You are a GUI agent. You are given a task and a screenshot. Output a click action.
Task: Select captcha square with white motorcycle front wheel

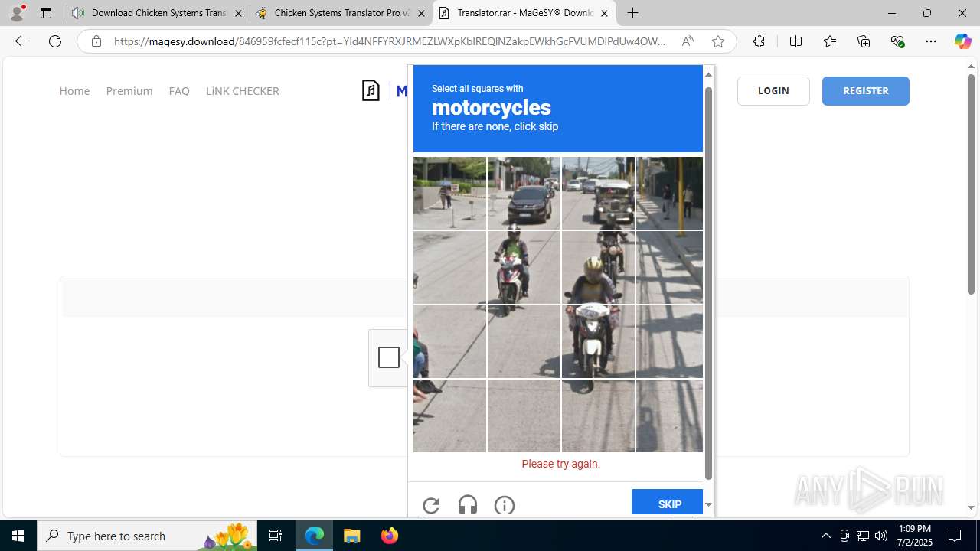pyautogui.click(x=598, y=341)
